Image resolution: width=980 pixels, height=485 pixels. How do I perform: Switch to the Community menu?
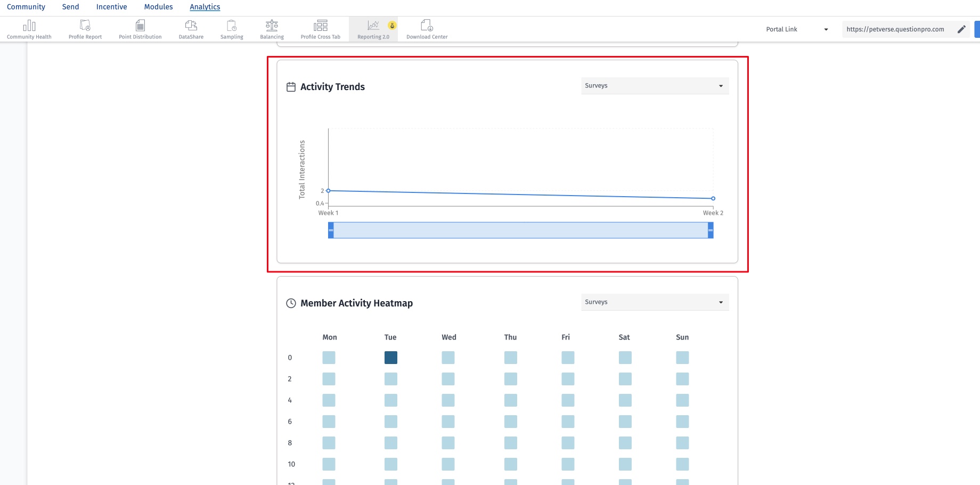coord(26,7)
